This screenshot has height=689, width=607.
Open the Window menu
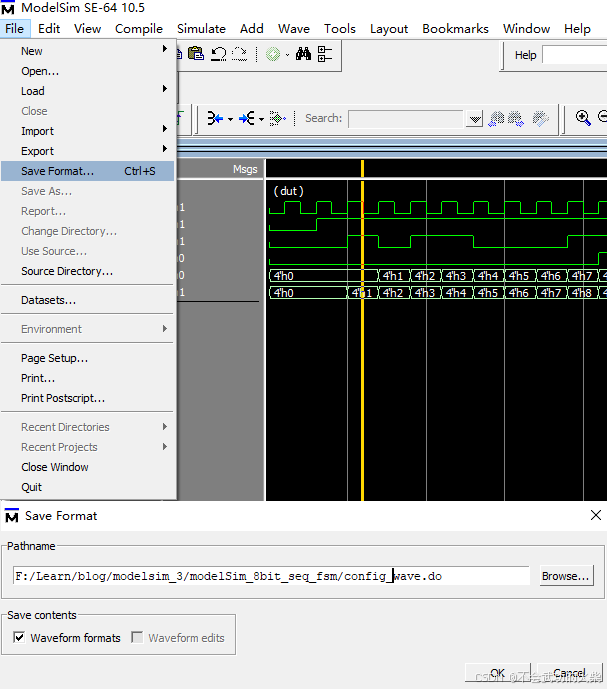527,29
